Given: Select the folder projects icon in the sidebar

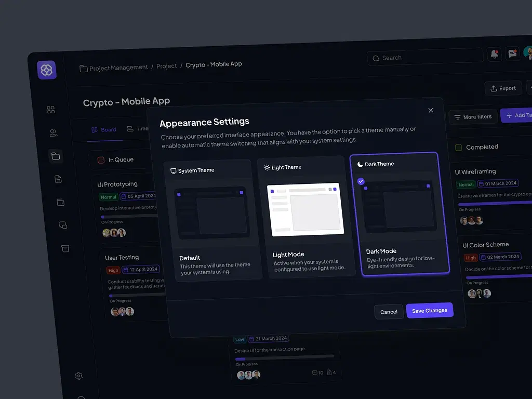Looking at the screenshot, I should 56,156.
